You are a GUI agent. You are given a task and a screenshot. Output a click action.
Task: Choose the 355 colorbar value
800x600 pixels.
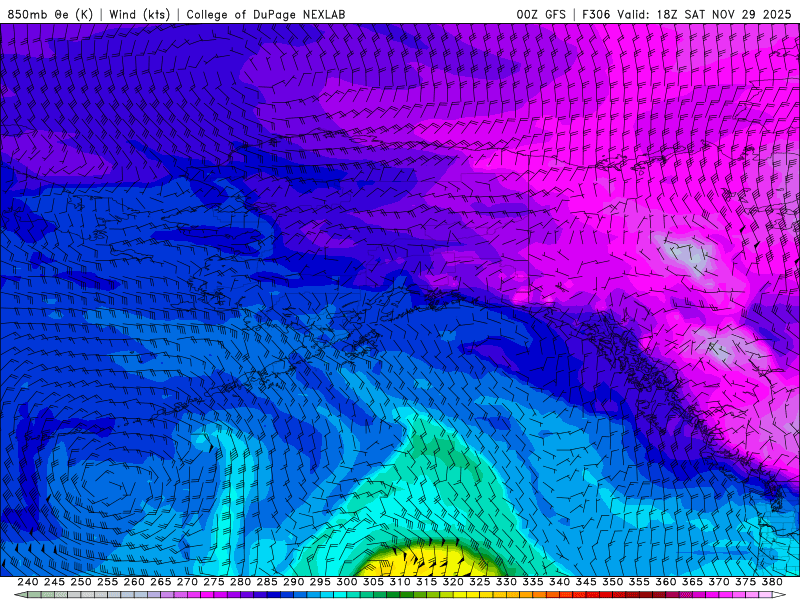[639, 582]
